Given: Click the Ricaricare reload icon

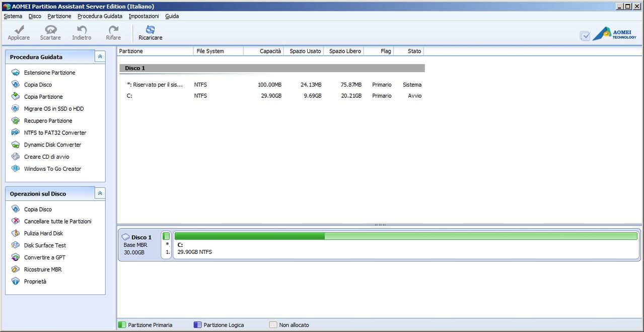Looking at the screenshot, I should (x=150, y=30).
